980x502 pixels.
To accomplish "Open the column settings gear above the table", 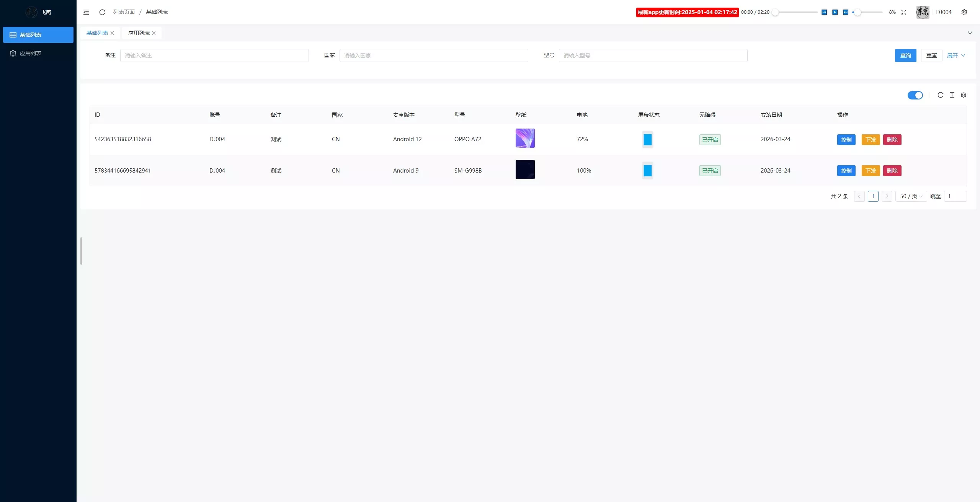I will point(964,95).
